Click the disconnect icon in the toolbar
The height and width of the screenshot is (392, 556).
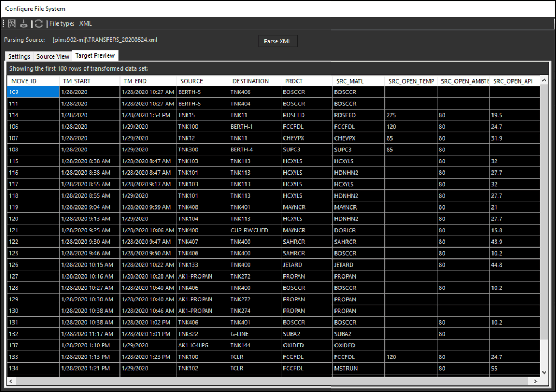pyautogui.click(x=11, y=23)
